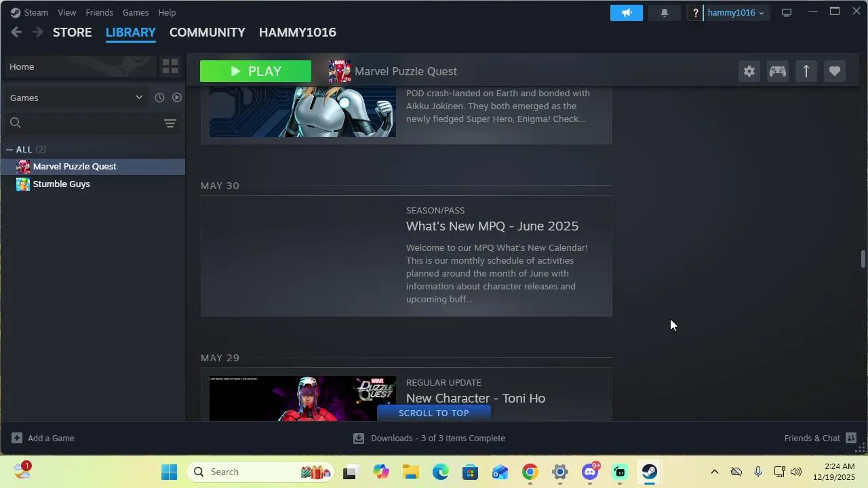This screenshot has width=868, height=488.
Task: Open the Friends menu
Action: 99,12
